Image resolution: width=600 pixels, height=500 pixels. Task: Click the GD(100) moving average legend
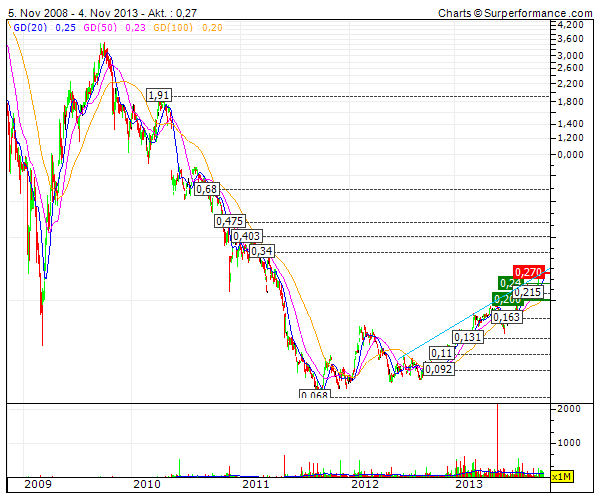click(173, 28)
